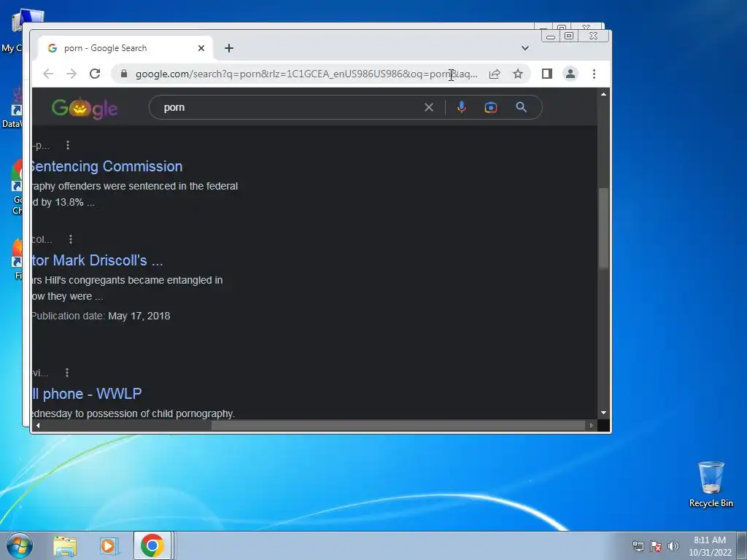Submit search with the magnifier icon
This screenshot has height=560, width=747.
[x=521, y=107]
